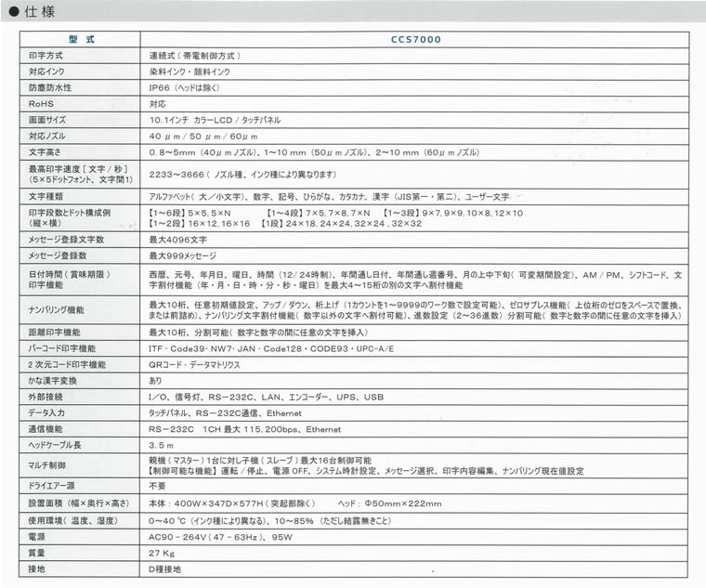Click the 通信機能 row label
This screenshot has width=706, height=588.
pyautogui.click(x=46, y=428)
